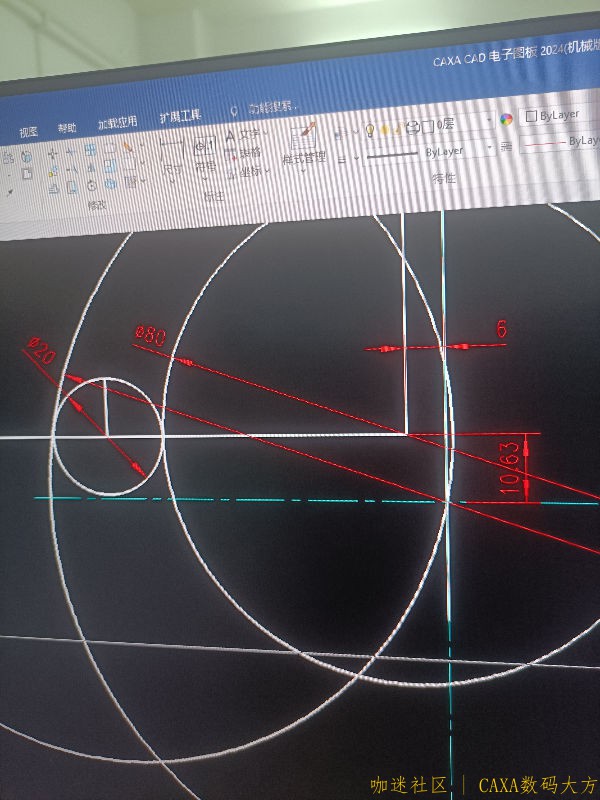The image size is (600, 800).
Task: Click the 表格 table tool
Action: pos(244,154)
